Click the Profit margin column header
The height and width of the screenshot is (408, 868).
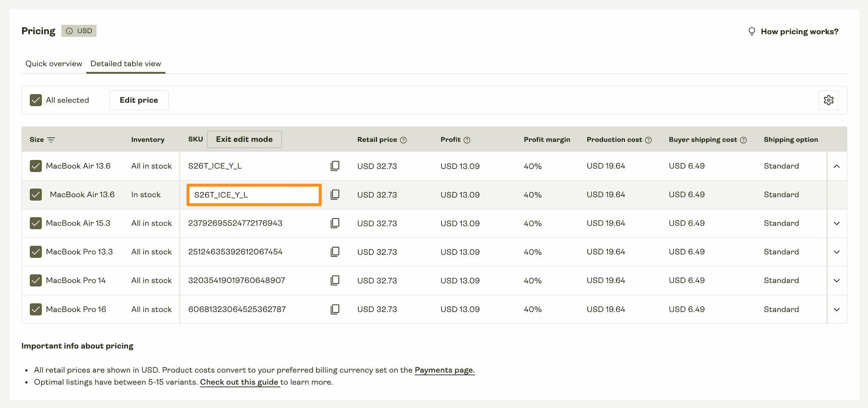tap(547, 140)
